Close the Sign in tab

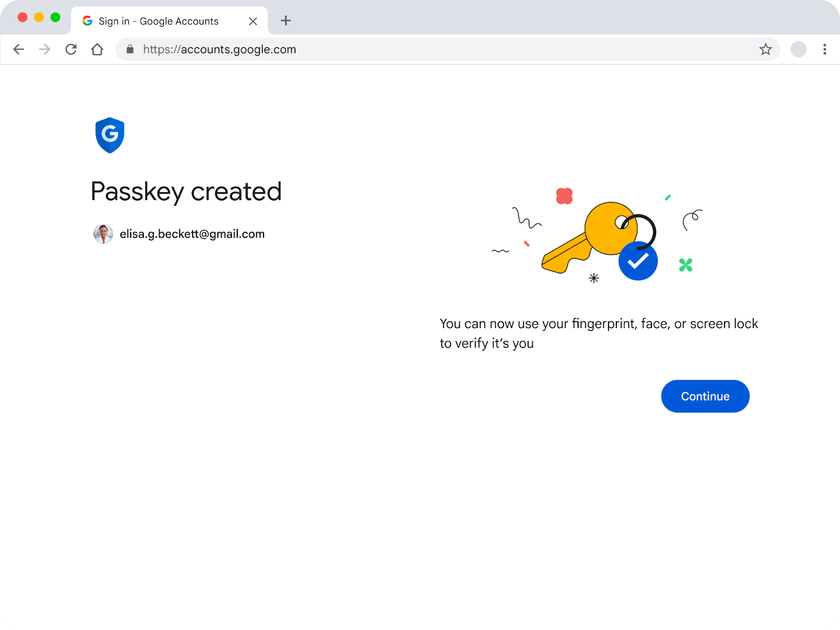tap(253, 21)
